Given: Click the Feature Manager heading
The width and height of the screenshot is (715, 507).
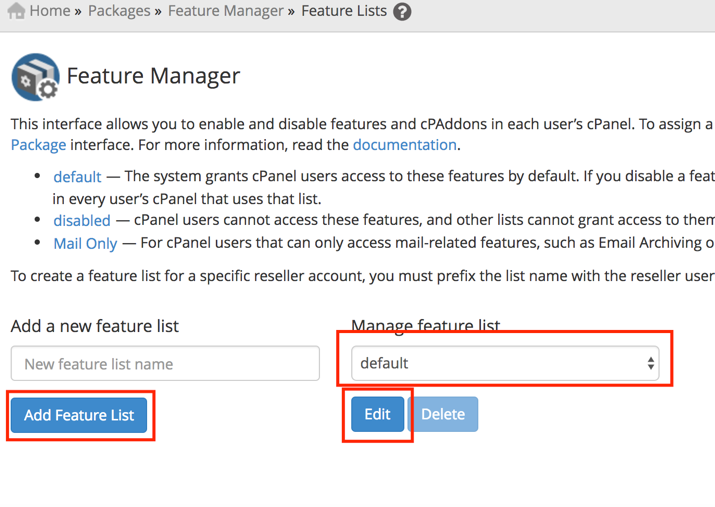Looking at the screenshot, I should point(153,76).
